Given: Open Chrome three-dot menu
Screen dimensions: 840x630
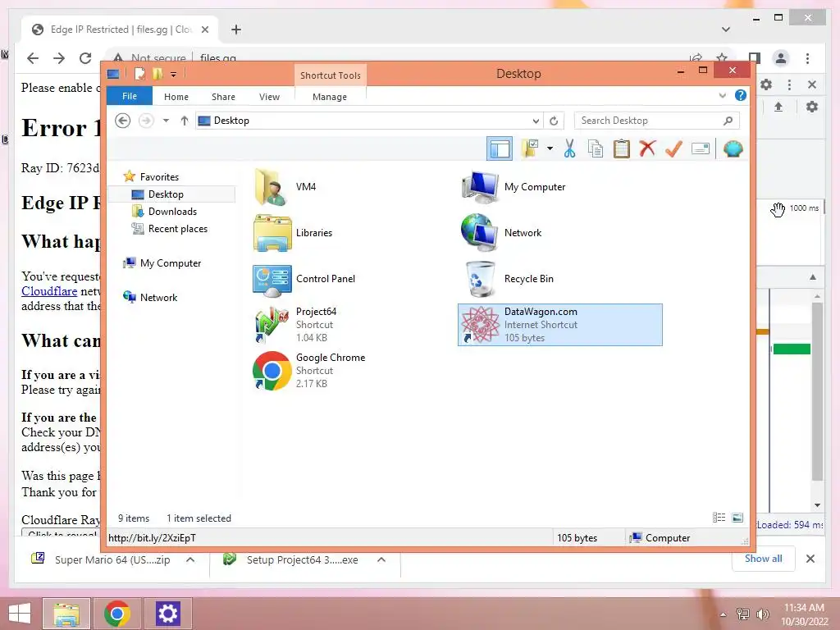Looking at the screenshot, I should (807, 58).
